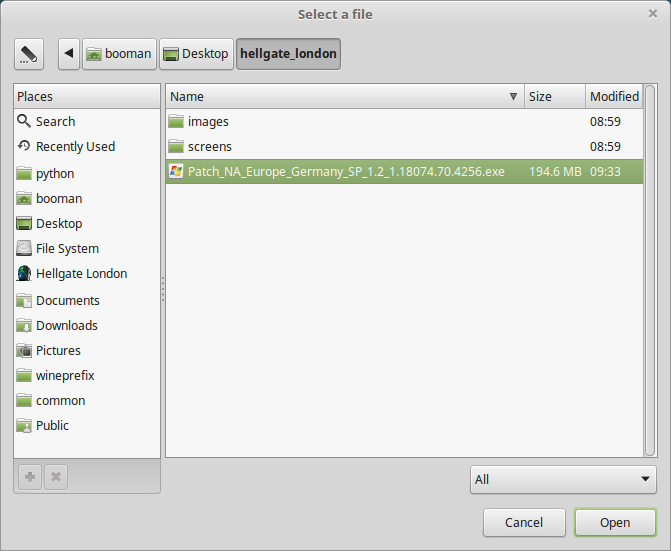
Task: Open the All file type filter dropdown
Action: click(x=563, y=480)
